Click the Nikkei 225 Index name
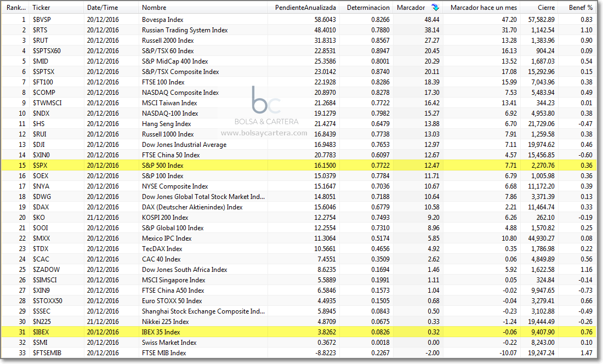Viewport: 603px width, 364px height. 166,321
